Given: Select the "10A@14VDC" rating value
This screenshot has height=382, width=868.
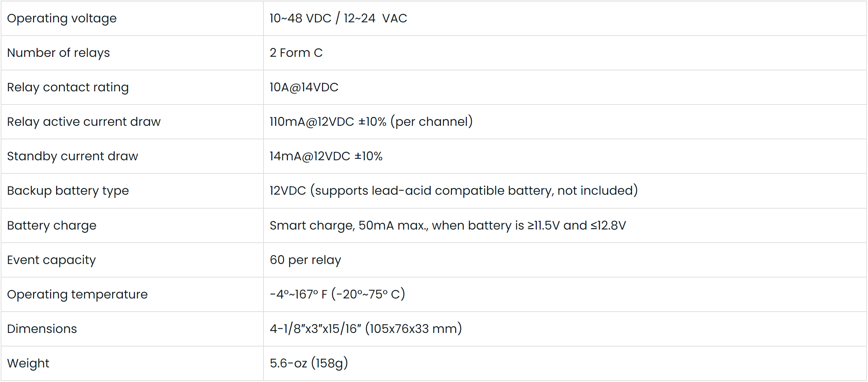Looking at the screenshot, I should (x=304, y=87).
